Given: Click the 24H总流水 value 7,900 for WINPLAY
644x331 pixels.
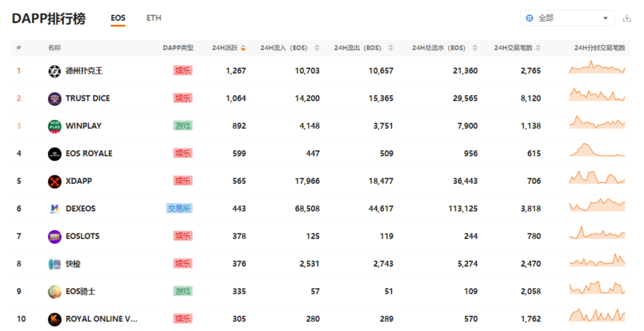Looking at the screenshot, I should click(x=467, y=126).
